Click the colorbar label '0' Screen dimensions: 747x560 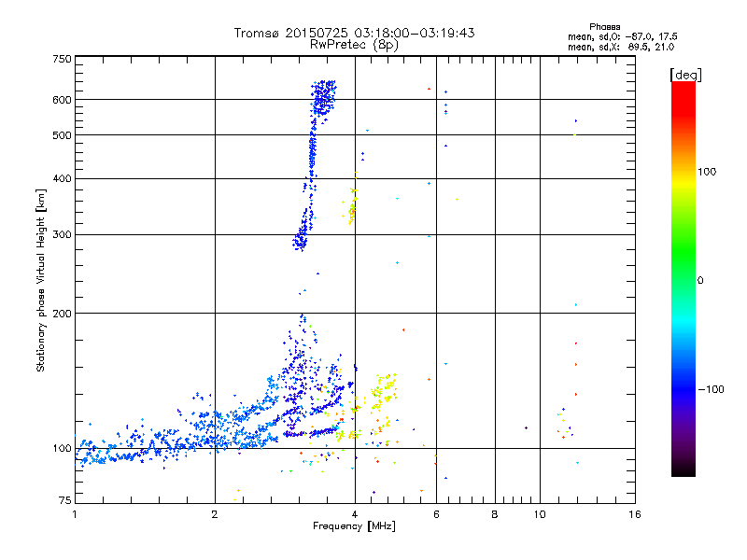700,280
